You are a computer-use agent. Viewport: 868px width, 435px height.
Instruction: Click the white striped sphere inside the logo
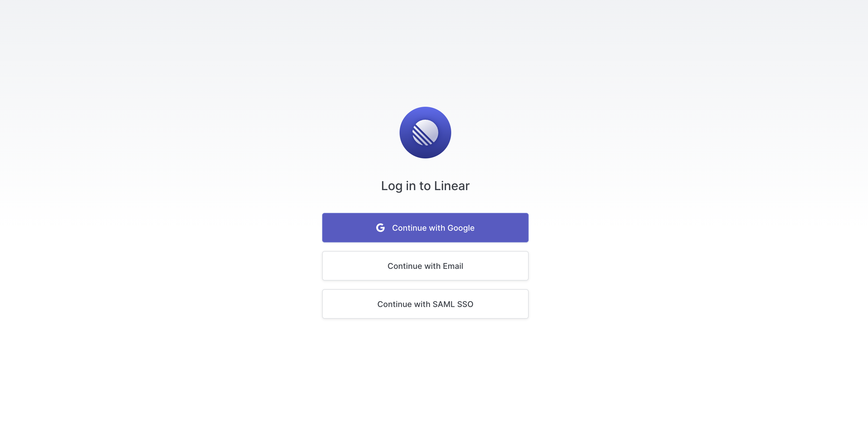tap(425, 133)
